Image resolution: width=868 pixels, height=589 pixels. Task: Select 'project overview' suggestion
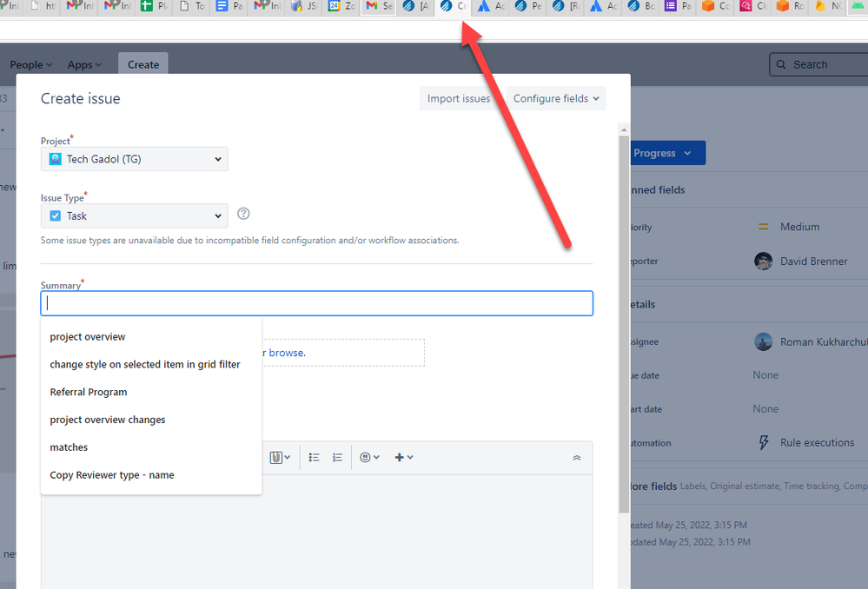150,336
